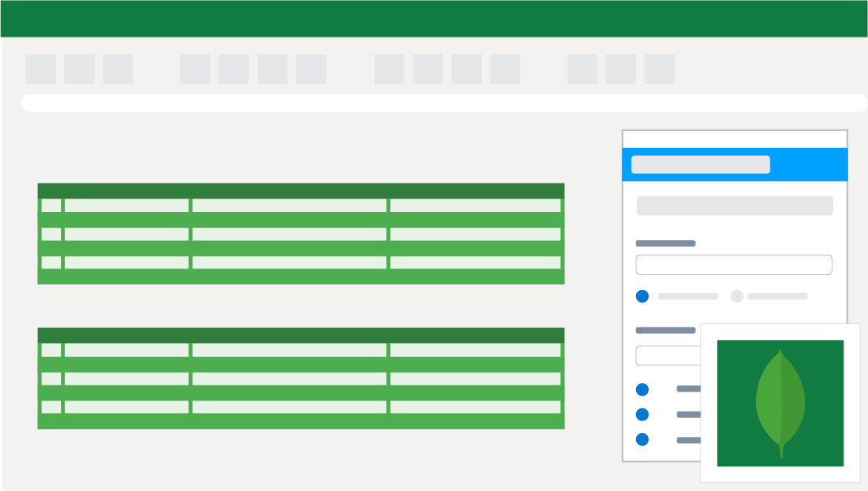Open the gray selector below the dialog title

point(734,205)
